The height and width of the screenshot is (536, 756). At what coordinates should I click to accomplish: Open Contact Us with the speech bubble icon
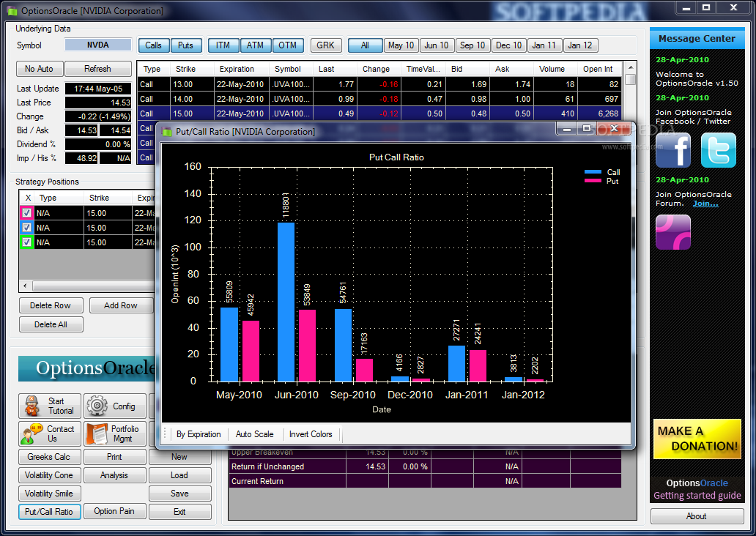[50, 433]
